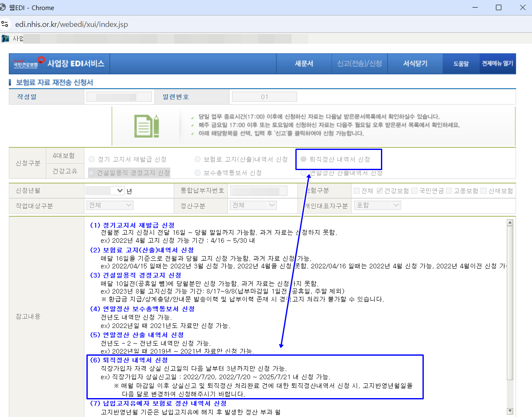Open the 개인대표자구분 포함 dropdown
The image size is (532, 417).
click(x=377, y=205)
